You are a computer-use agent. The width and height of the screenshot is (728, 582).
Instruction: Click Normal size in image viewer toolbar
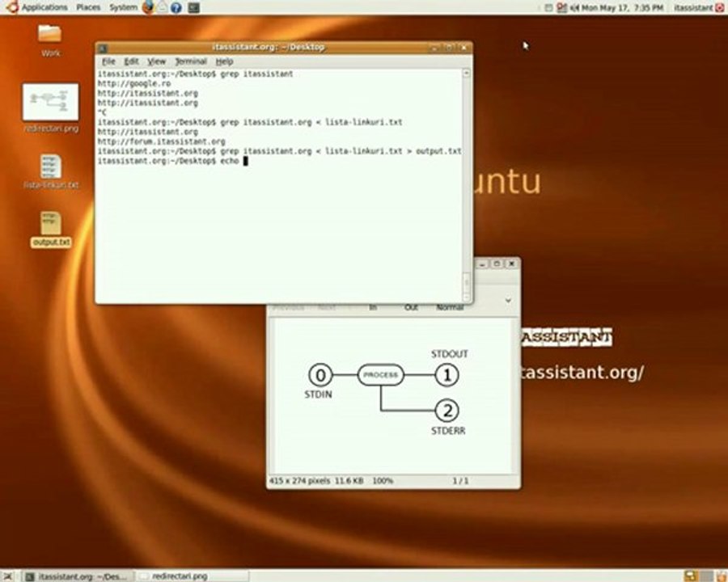[450, 307]
